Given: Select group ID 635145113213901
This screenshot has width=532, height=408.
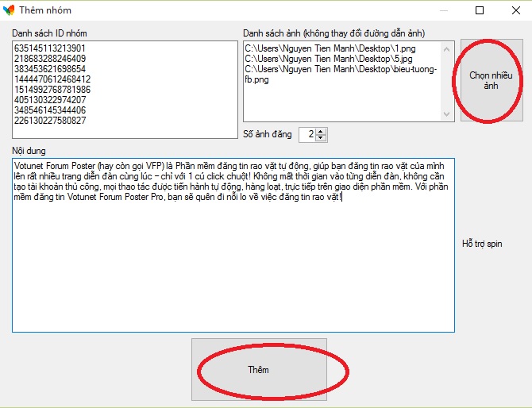Looking at the screenshot, I should 49,48.
